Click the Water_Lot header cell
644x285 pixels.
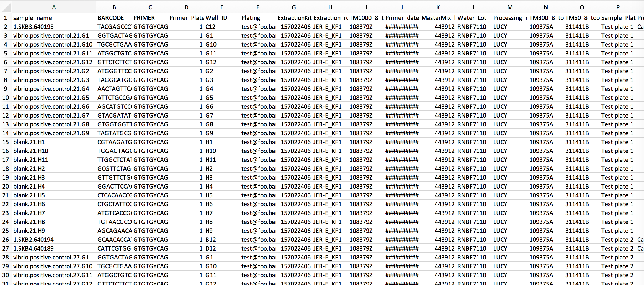[x=474, y=18]
